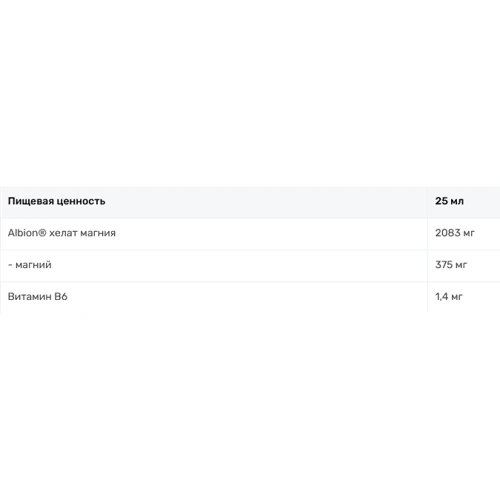Click the 'Пищевая ценность' column header
Image resolution: width=500 pixels, height=500 pixels.
[x=213, y=201]
